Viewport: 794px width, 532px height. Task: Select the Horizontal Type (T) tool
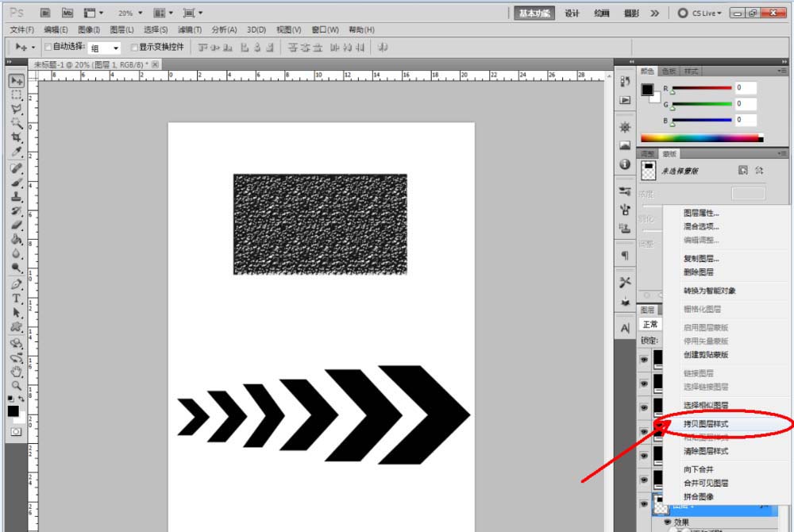point(16,299)
